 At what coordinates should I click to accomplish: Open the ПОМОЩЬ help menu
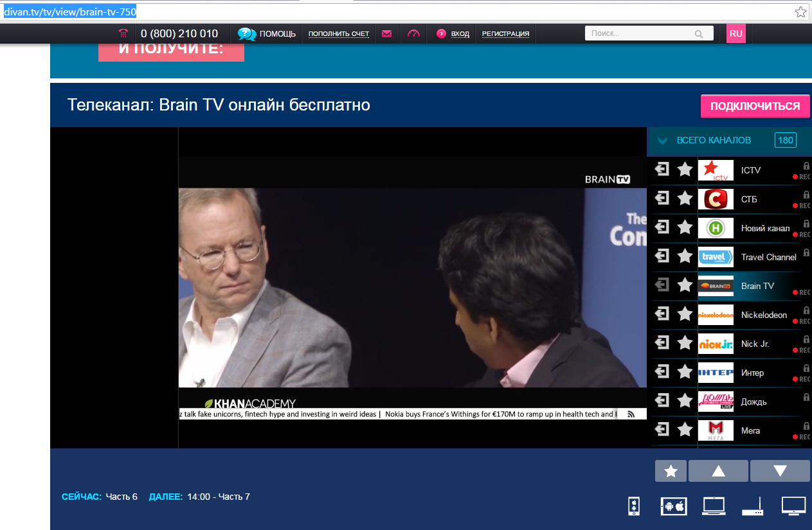tap(267, 33)
